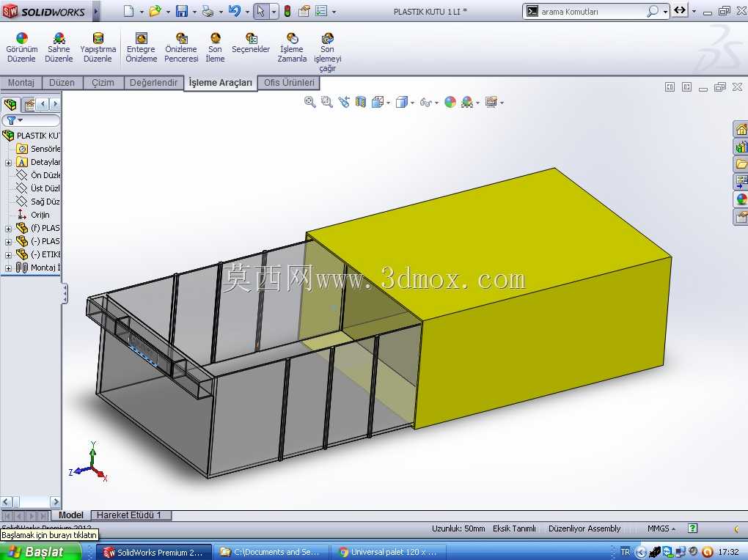
Task: Undo the last action
Action: click(234, 11)
